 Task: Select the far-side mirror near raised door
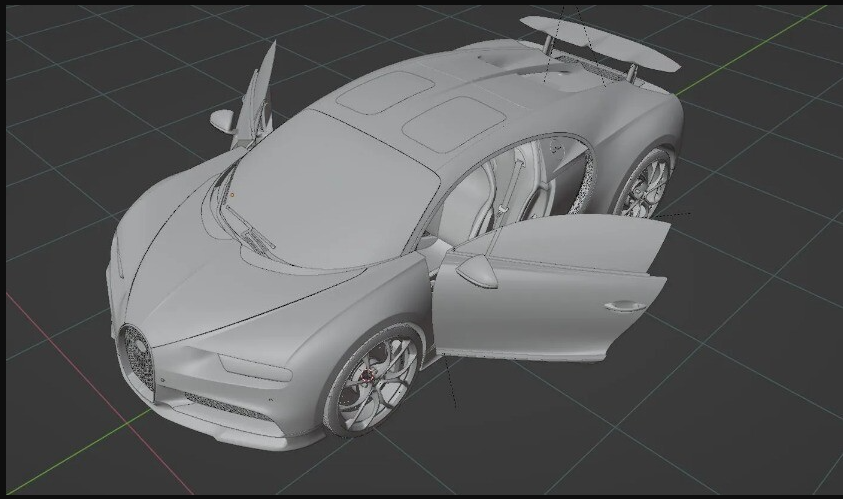point(222,121)
